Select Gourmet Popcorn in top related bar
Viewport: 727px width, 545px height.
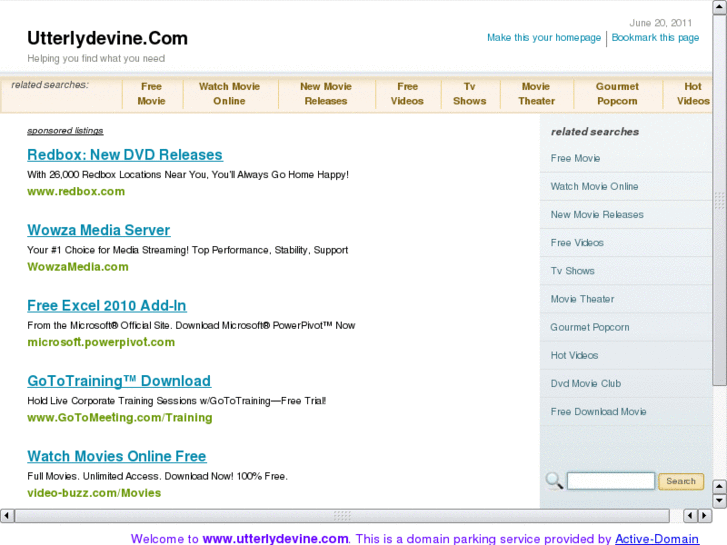pyautogui.click(x=617, y=94)
